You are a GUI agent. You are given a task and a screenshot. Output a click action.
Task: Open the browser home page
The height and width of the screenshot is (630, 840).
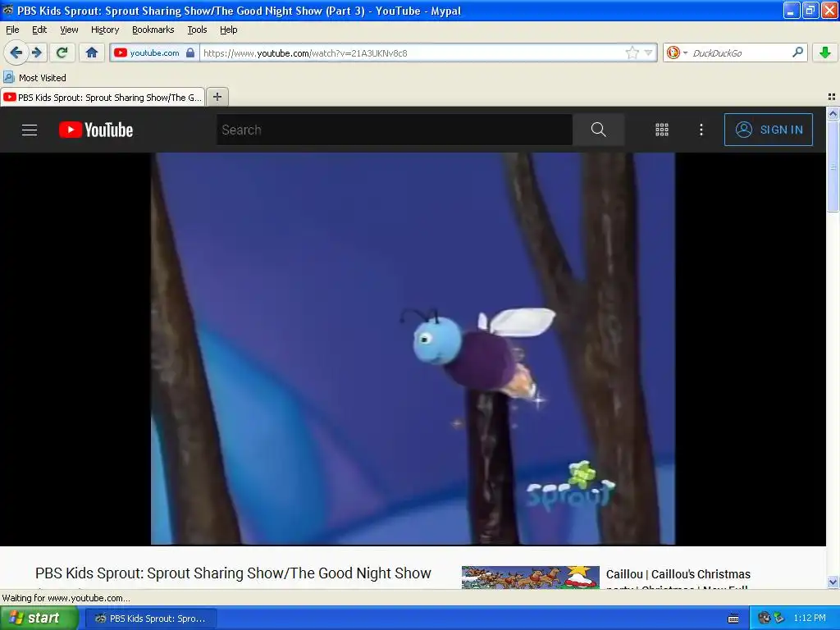pos(92,52)
